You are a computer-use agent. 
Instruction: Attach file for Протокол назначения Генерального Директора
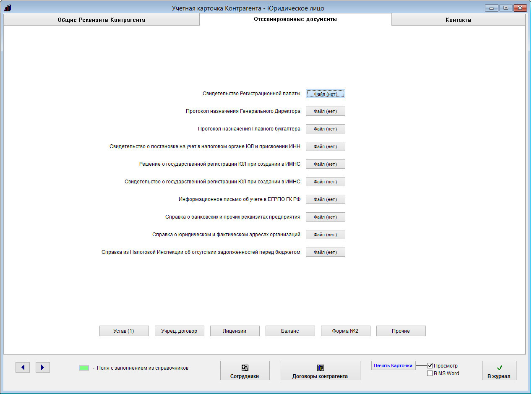coord(325,111)
